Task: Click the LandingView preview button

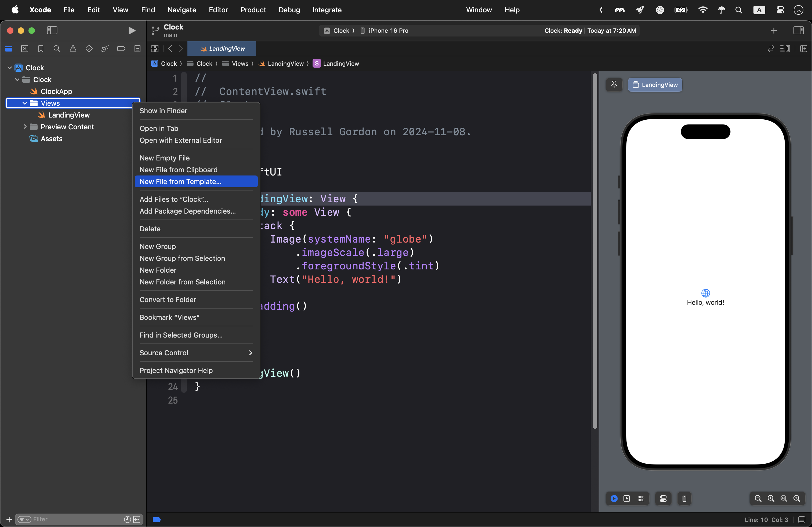Action: 655,85
